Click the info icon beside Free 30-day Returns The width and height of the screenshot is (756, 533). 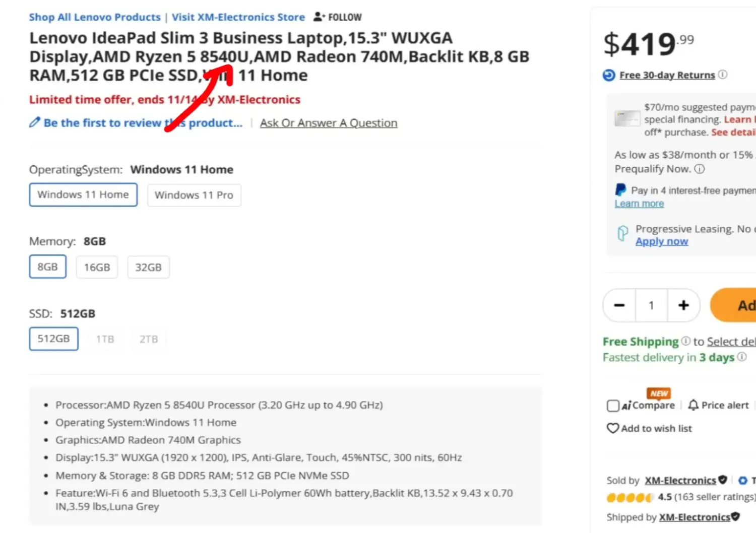click(723, 75)
